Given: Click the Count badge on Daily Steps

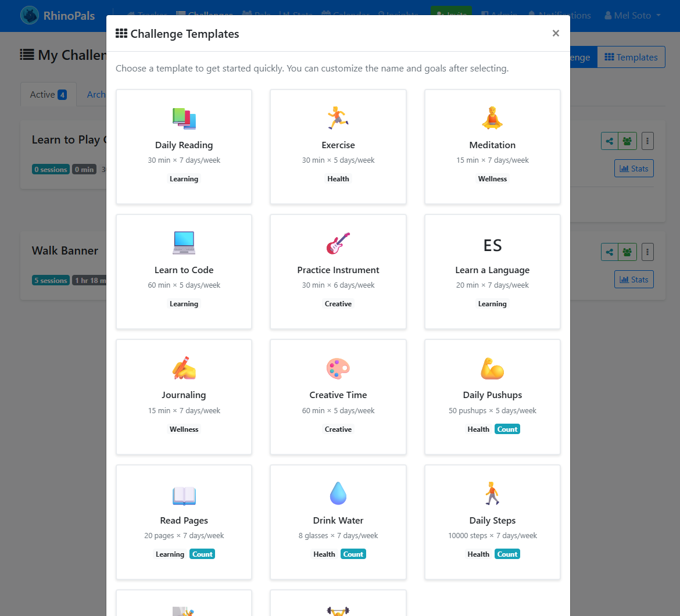Looking at the screenshot, I should pyautogui.click(x=507, y=554).
